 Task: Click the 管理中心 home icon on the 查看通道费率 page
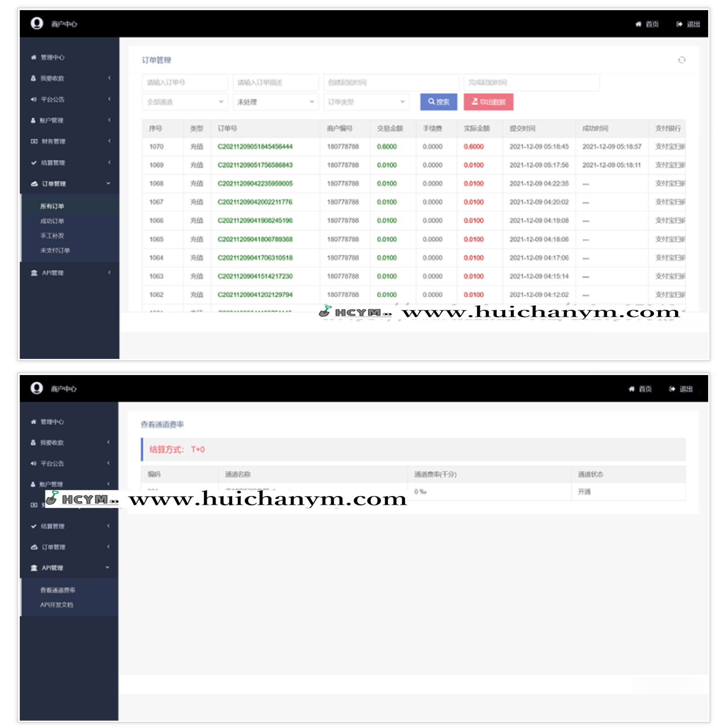(34, 422)
